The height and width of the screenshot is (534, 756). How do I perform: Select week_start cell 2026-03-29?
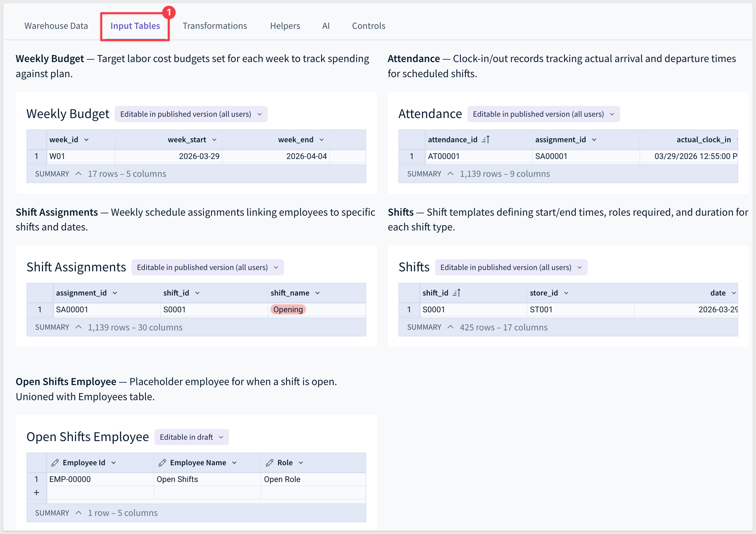(x=168, y=156)
